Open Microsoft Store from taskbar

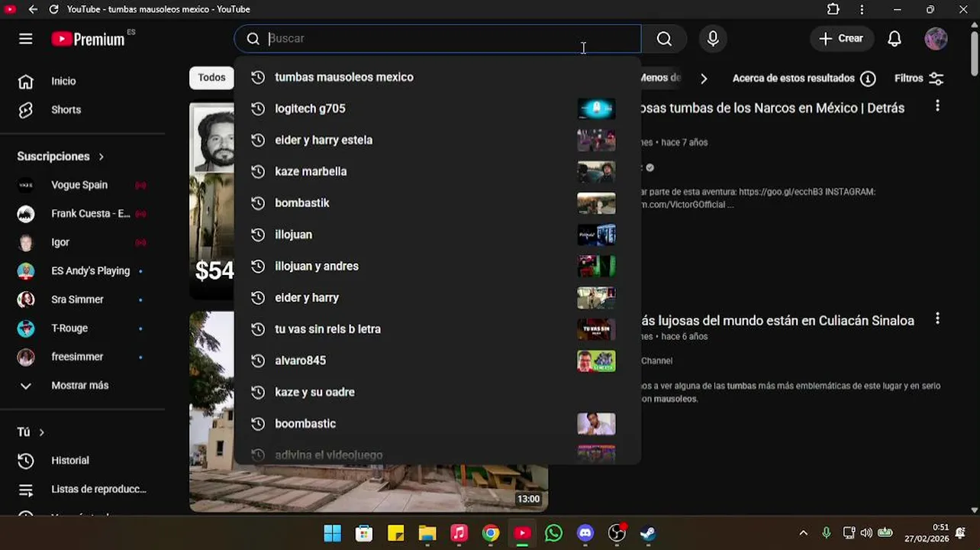(x=364, y=533)
